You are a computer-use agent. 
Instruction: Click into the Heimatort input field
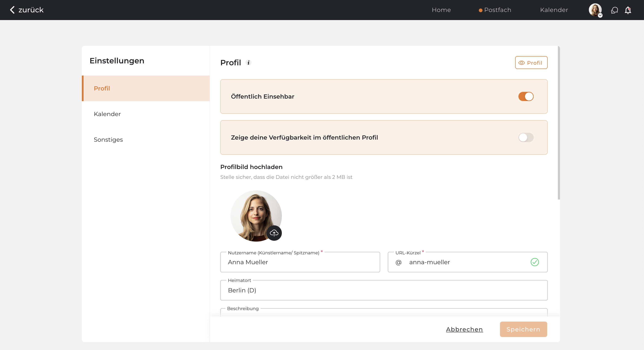click(384, 290)
